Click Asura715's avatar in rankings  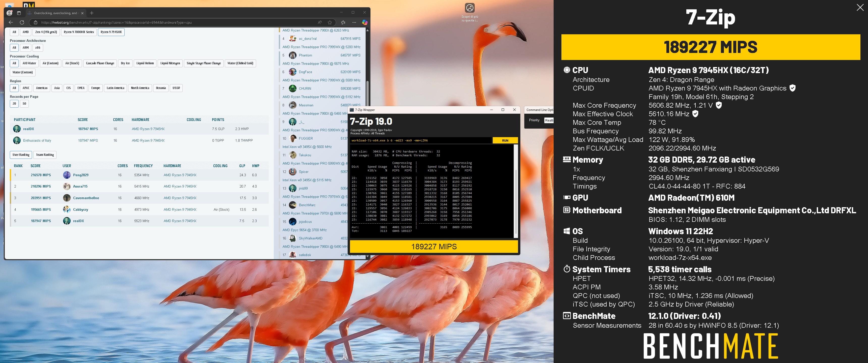point(67,186)
